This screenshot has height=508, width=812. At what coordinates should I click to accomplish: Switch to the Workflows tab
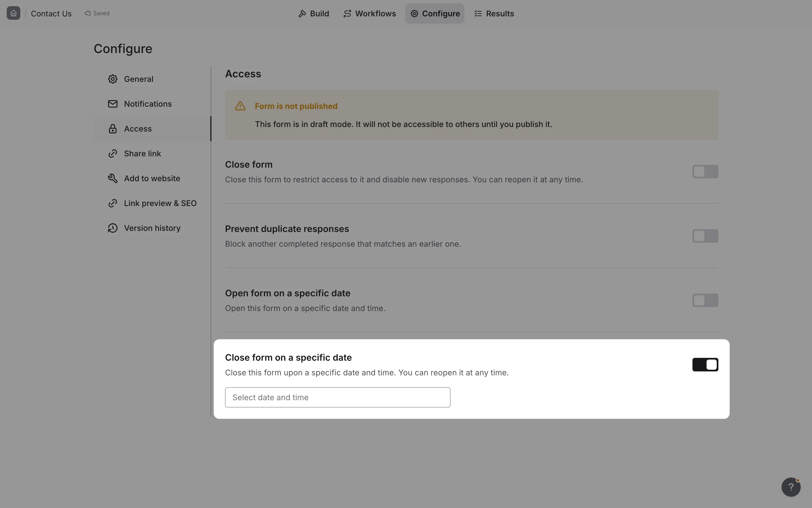pyautogui.click(x=369, y=14)
